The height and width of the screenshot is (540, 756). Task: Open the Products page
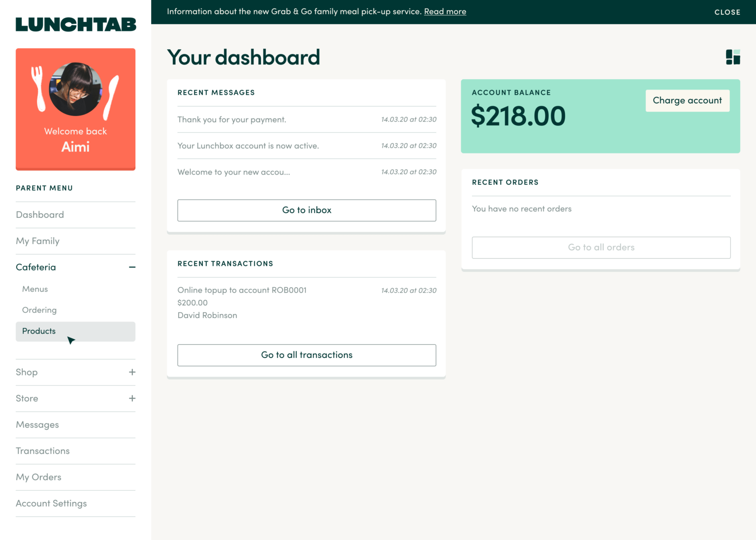38,331
